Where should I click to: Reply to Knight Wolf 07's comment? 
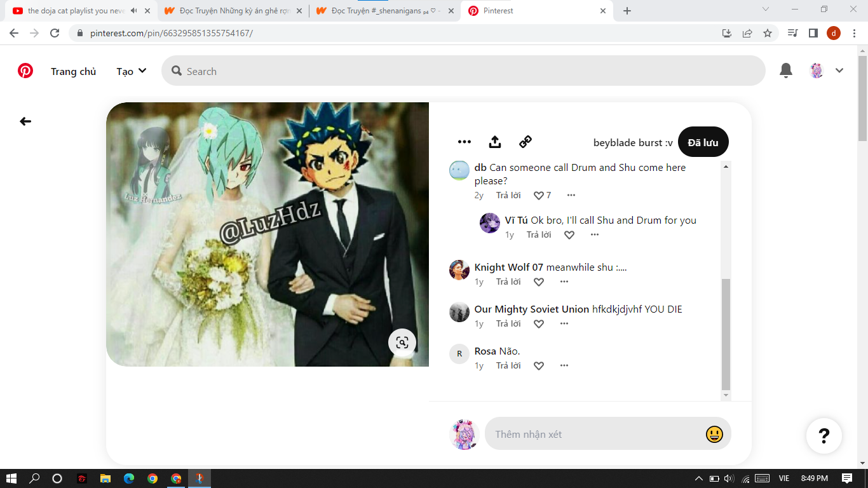tap(508, 281)
